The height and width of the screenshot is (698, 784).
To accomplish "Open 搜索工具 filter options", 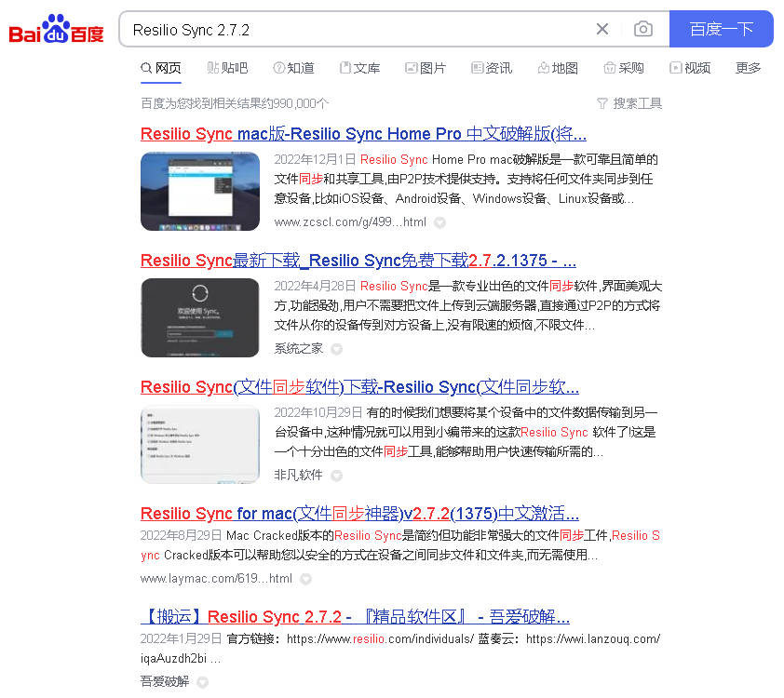I will pos(638,103).
